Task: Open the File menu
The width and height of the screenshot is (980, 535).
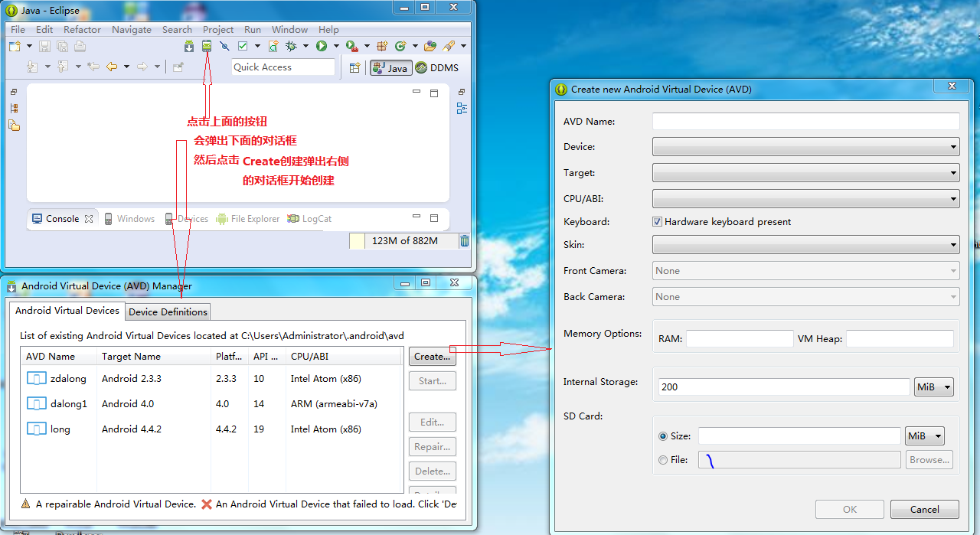Action: click(18, 29)
